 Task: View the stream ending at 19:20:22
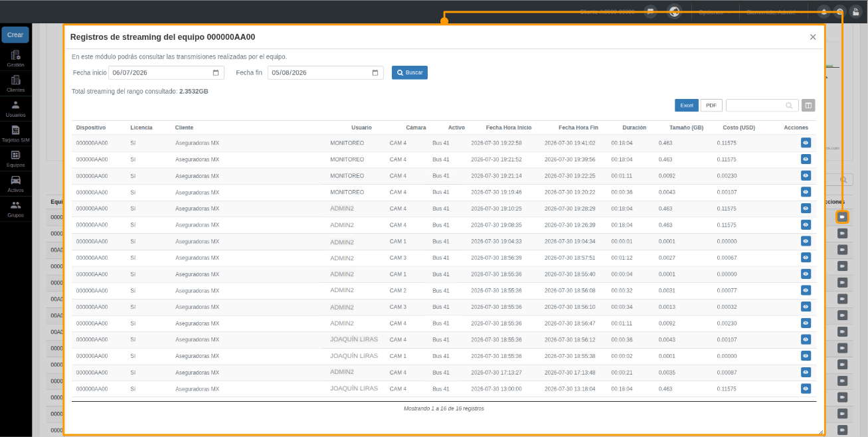point(806,192)
